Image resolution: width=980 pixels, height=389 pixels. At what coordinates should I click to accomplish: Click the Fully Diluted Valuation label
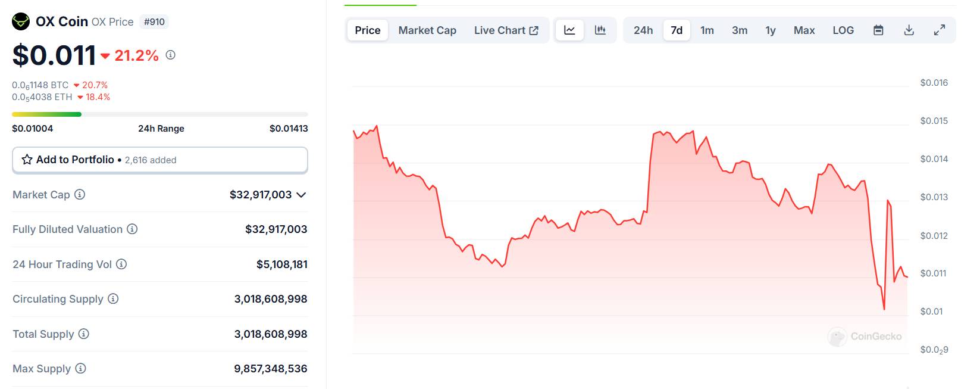[x=67, y=229]
